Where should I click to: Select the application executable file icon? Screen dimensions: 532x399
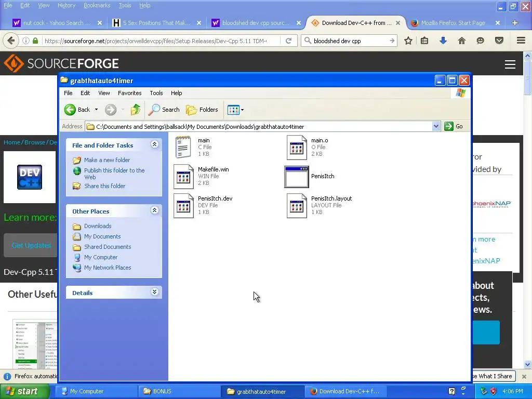(x=297, y=177)
